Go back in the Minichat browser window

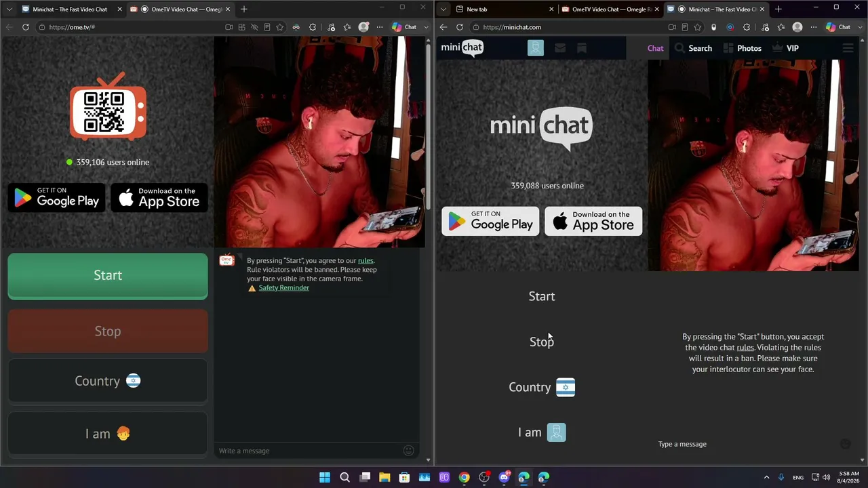[443, 27]
